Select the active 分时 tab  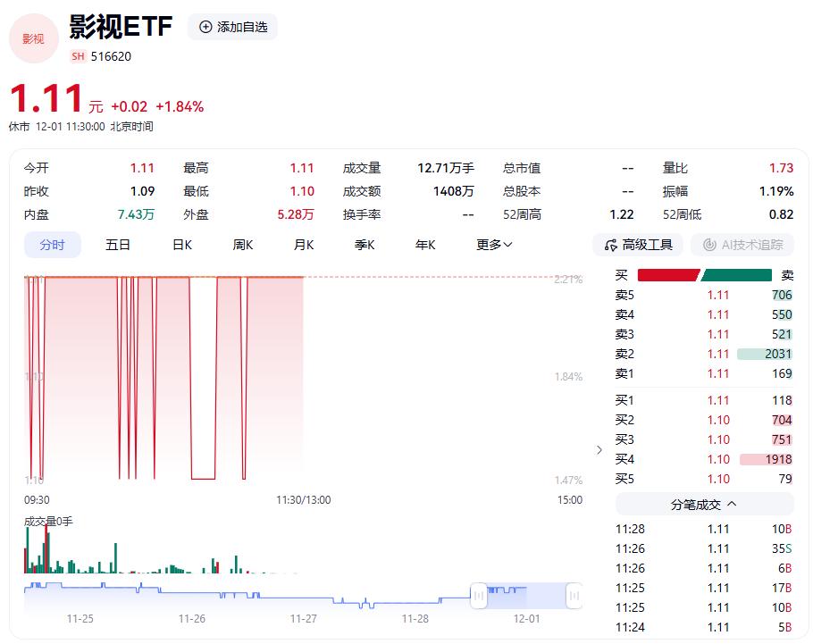pos(52,245)
